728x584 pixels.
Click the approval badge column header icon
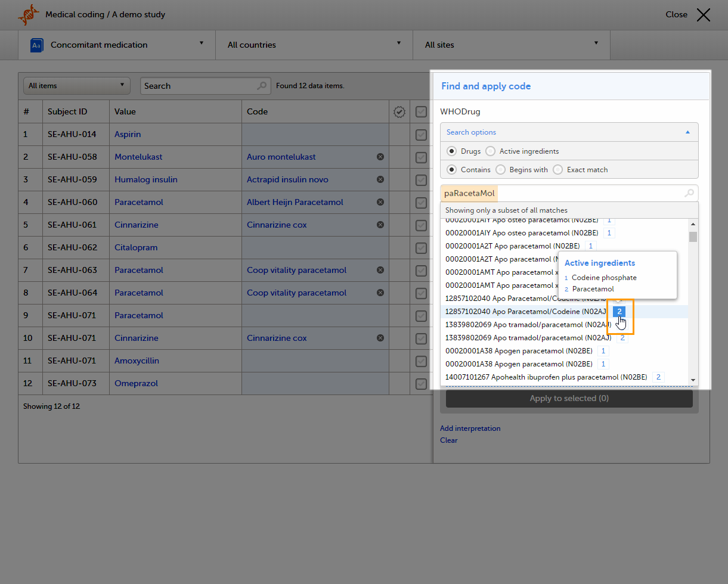(399, 111)
